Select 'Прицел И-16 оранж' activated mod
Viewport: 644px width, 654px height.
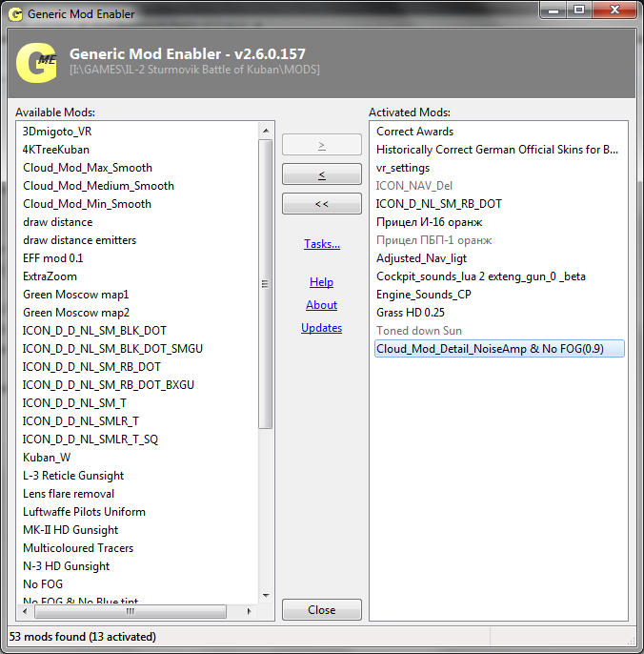[x=430, y=222]
